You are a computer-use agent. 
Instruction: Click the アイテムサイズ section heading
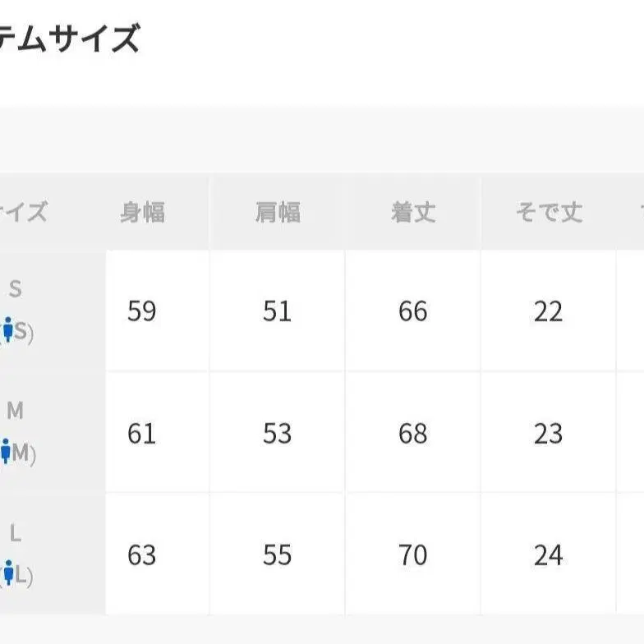tap(70, 39)
